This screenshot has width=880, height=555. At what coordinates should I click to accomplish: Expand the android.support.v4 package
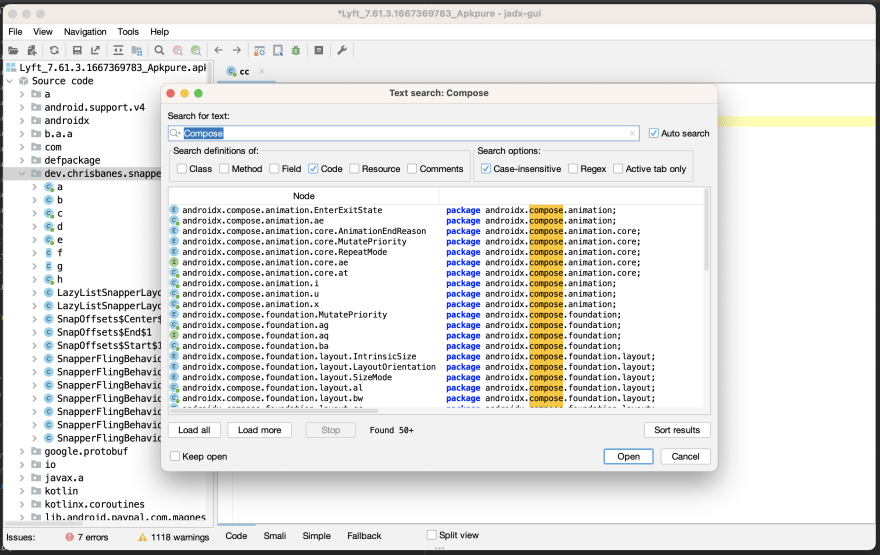(22, 107)
